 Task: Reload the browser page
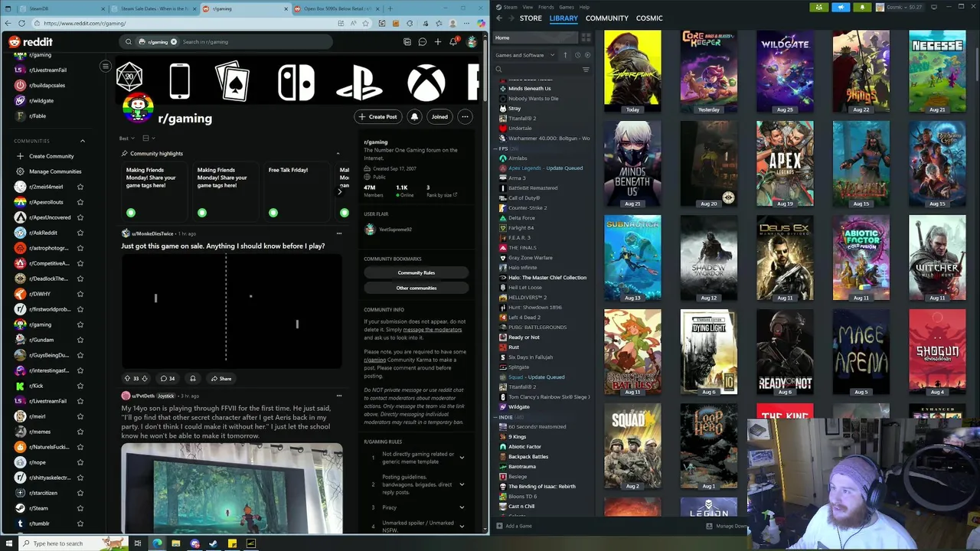pos(21,23)
